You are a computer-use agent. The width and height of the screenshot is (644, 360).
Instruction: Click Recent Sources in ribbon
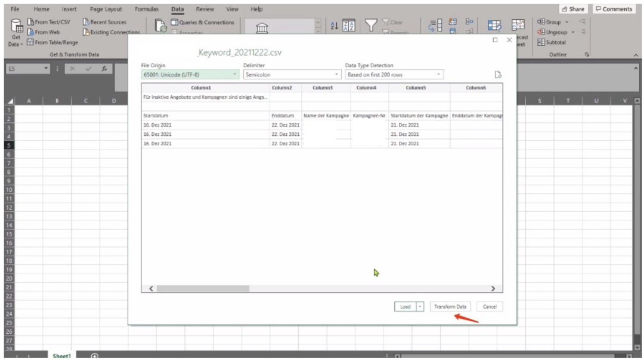[x=104, y=22]
